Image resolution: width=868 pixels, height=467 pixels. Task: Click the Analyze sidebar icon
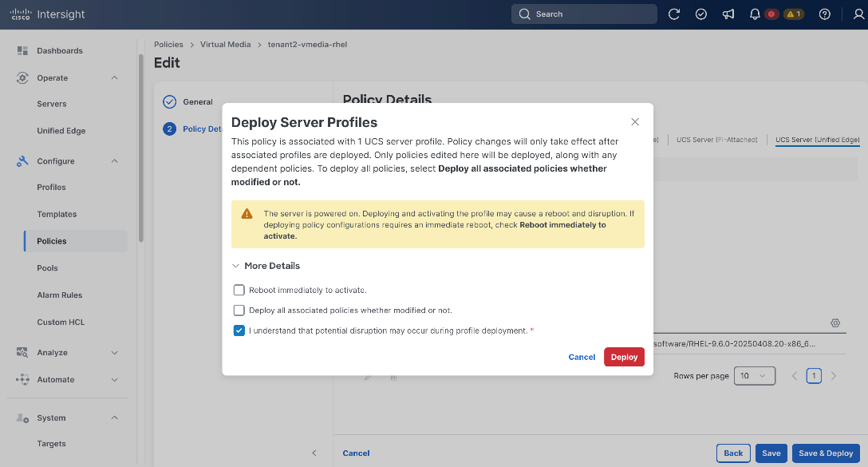(22, 352)
